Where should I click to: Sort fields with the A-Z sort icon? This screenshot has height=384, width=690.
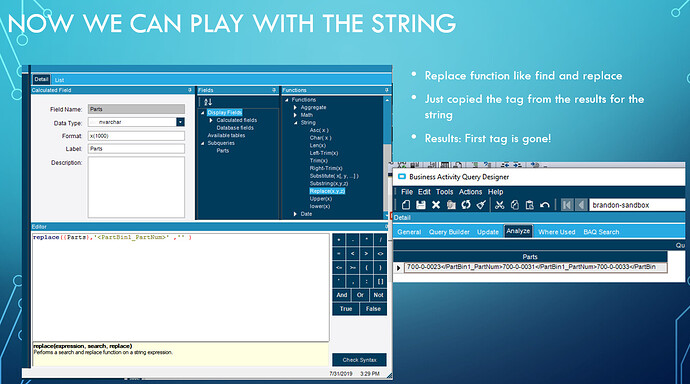point(208,102)
